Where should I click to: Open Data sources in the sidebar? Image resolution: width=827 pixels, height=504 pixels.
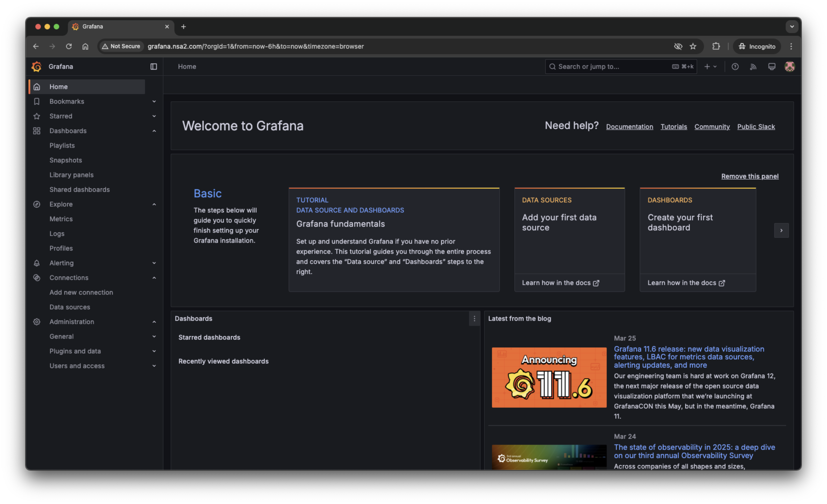tap(70, 307)
